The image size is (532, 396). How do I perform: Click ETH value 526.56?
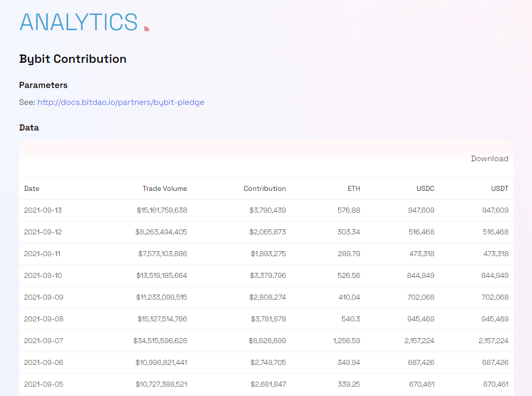[x=349, y=275]
